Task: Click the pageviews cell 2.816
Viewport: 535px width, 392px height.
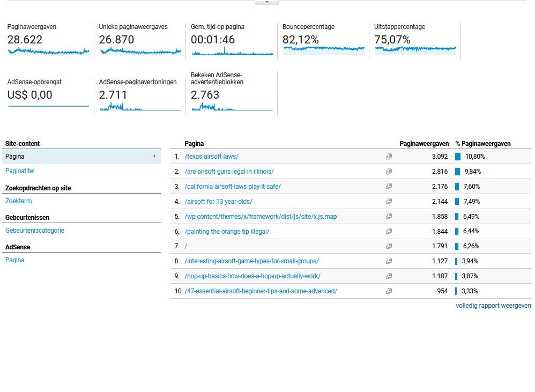Action: [440, 172]
